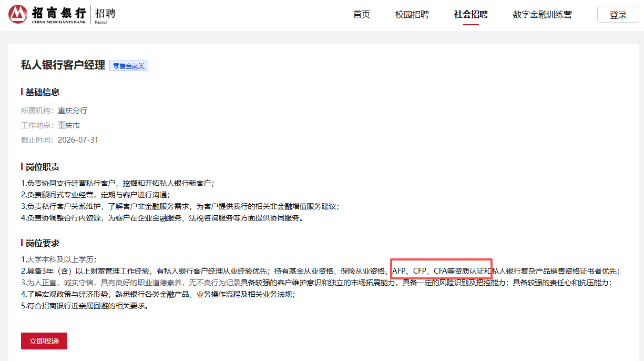
Task: Click the 私人银行客户经理 job title
Action: tap(63, 65)
